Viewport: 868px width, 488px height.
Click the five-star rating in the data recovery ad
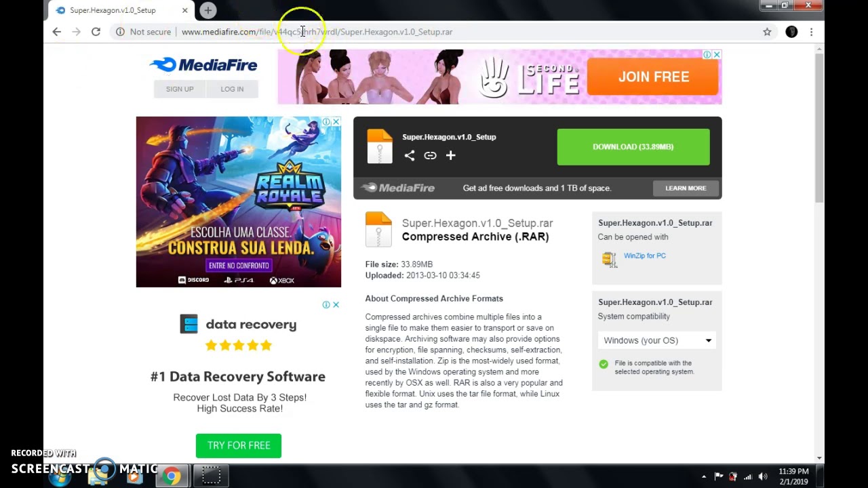pyautogui.click(x=238, y=346)
